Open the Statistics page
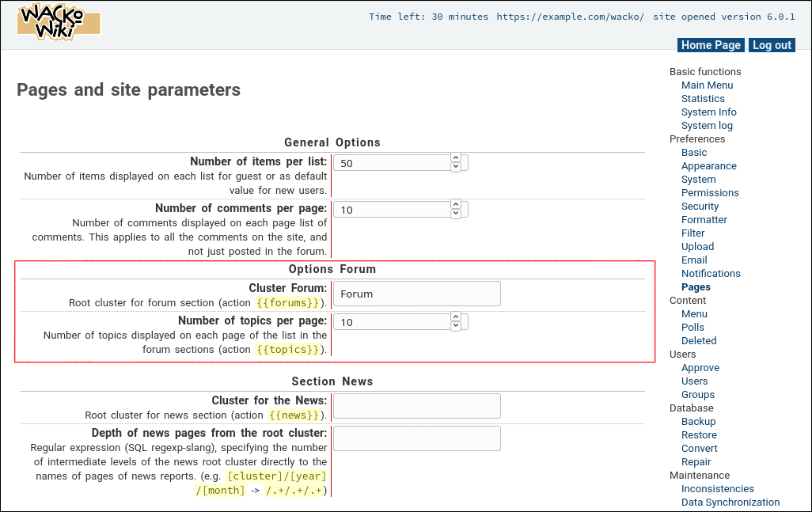Screen dimensions: 812x512 [703, 98]
